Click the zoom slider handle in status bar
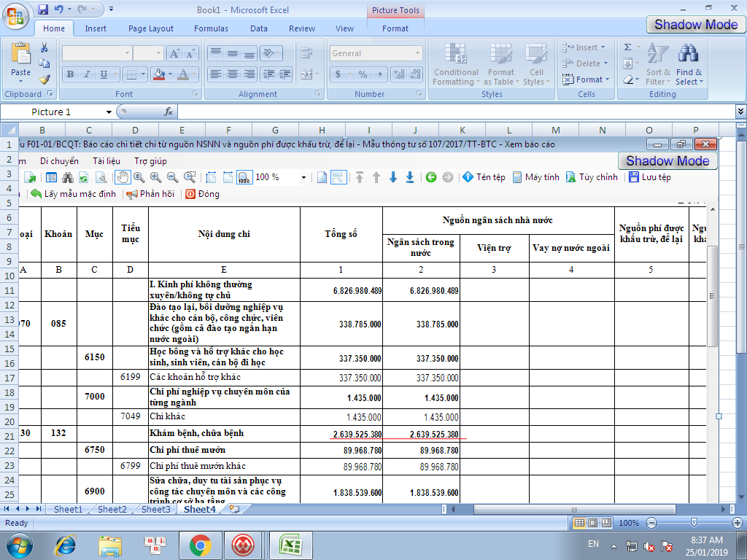 pos(692,523)
